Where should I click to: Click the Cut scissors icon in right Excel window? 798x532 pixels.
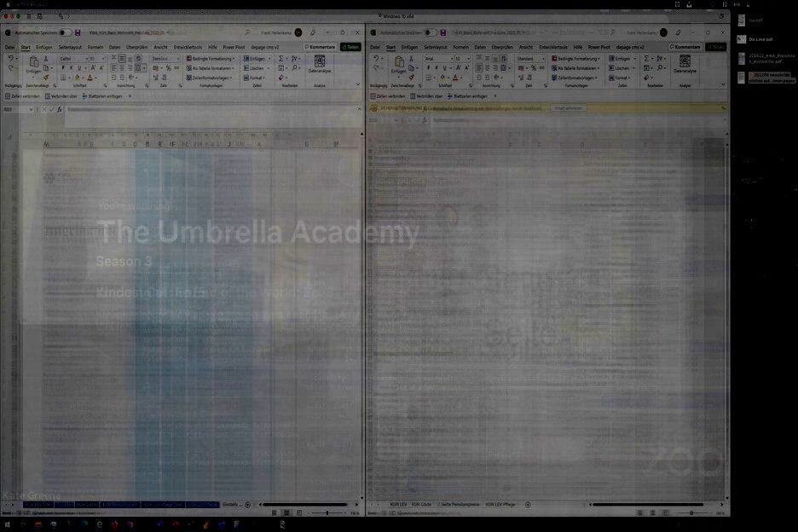pyautogui.click(x=411, y=59)
